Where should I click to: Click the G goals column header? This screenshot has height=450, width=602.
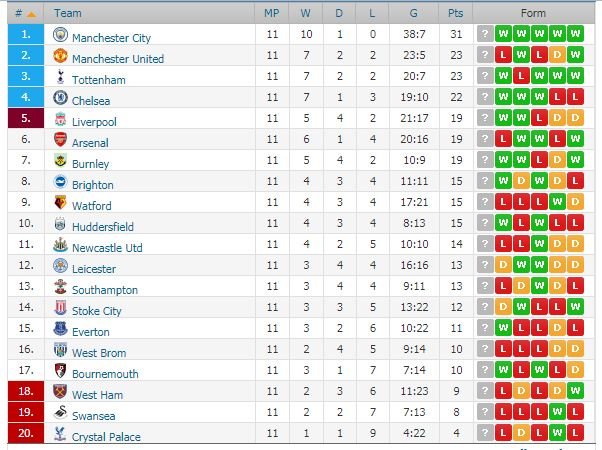[413, 13]
